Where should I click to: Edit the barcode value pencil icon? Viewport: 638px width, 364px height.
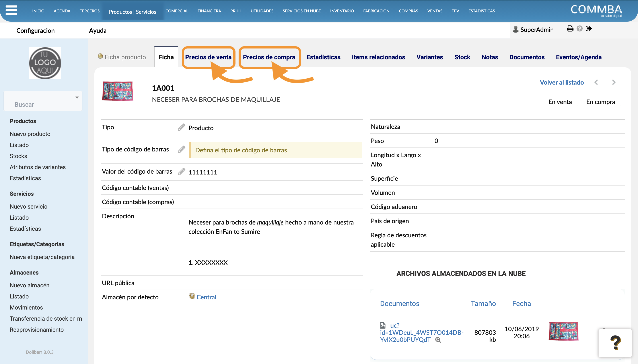(x=181, y=172)
